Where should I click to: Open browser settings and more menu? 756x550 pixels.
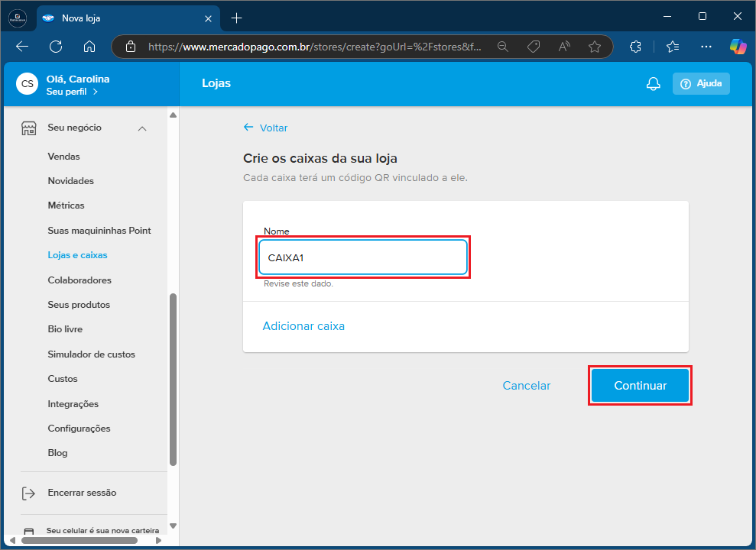tap(706, 47)
